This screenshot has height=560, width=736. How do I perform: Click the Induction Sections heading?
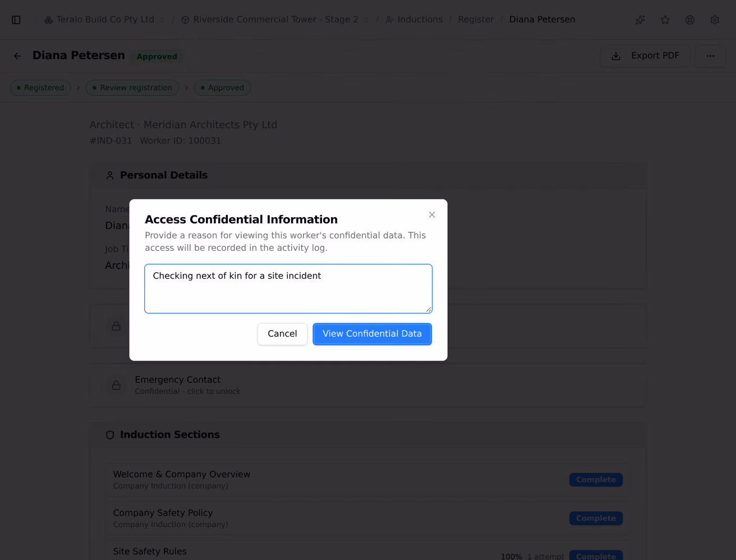170,435
